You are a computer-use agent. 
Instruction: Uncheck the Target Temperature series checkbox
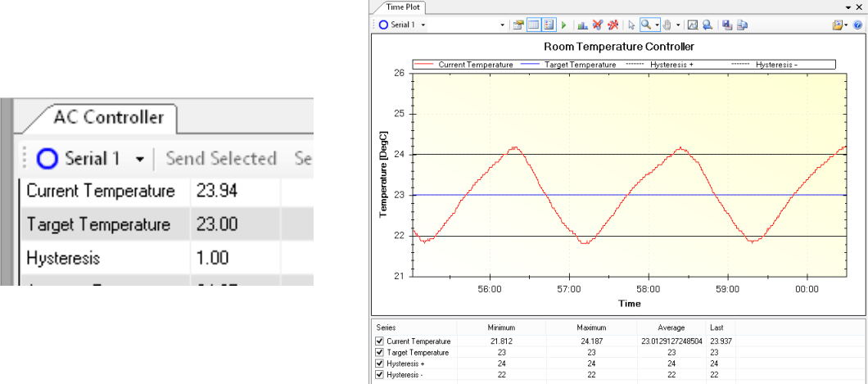point(378,352)
